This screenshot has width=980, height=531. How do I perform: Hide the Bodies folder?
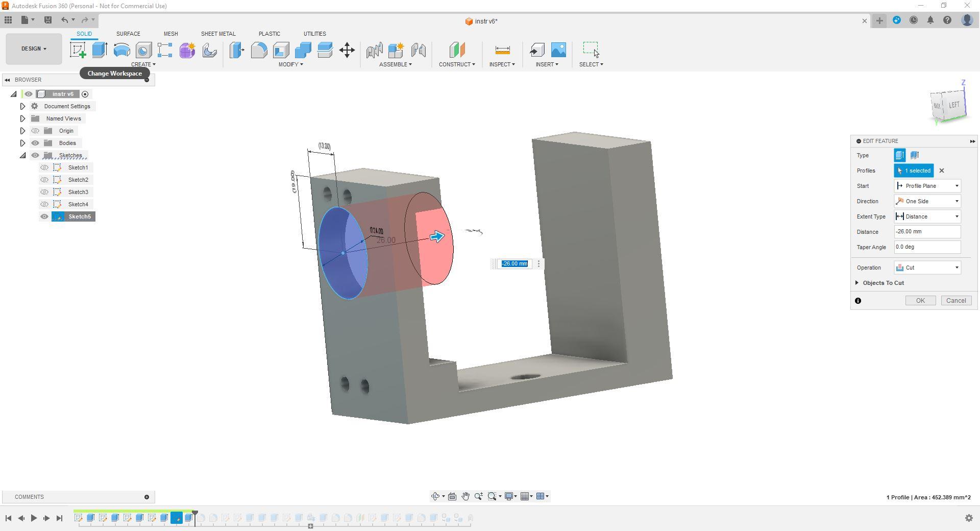click(35, 143)
